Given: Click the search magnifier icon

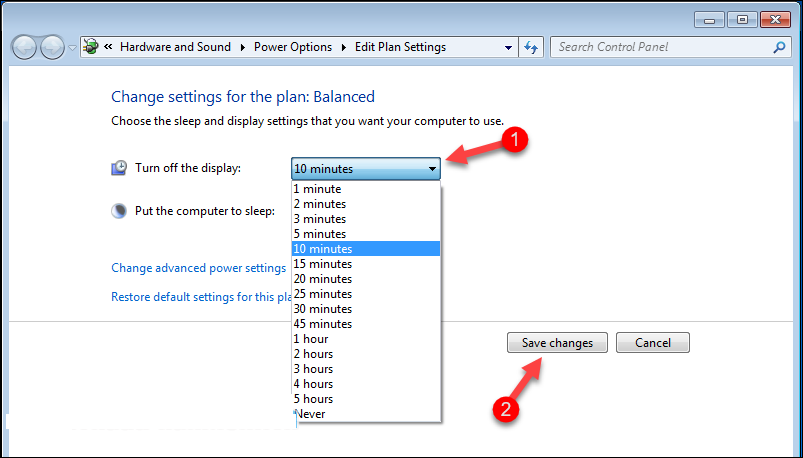Looking at the screenshot, I should click(779, 47).
